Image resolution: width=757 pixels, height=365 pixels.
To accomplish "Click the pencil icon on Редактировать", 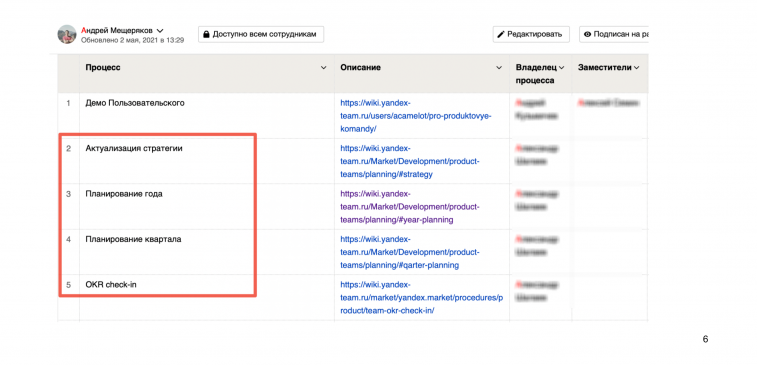I will pyautogui.click(x=501, y=35).
